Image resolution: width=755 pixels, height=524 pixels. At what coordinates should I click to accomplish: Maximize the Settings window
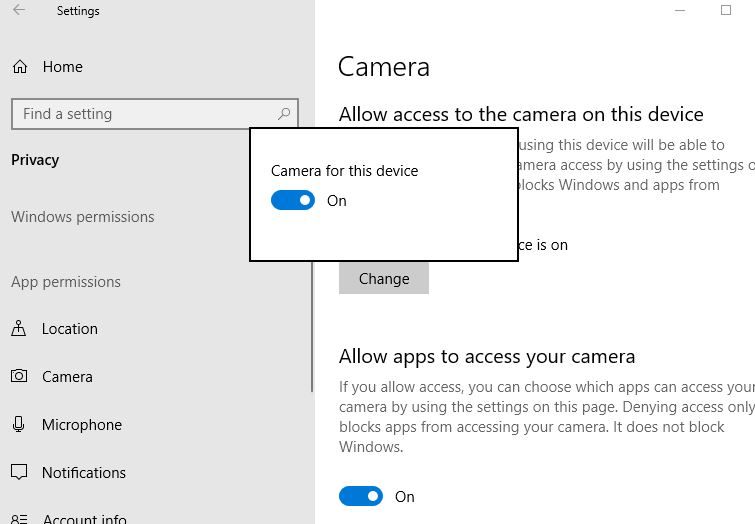point(726,11)
